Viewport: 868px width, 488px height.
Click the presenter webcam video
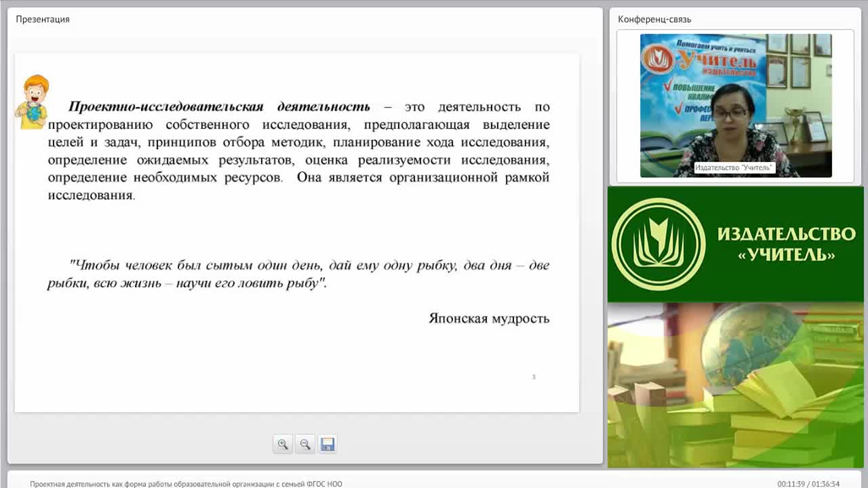coord(736,106)
